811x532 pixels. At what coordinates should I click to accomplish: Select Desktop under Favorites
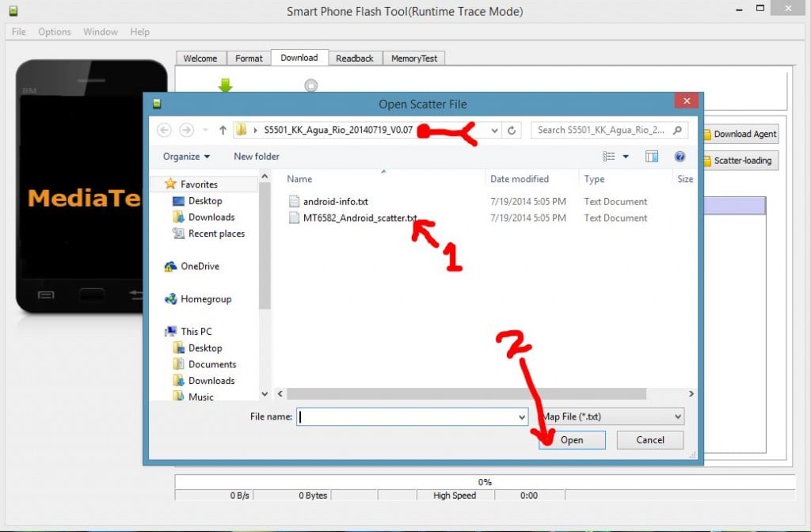(x=205, y=201)
